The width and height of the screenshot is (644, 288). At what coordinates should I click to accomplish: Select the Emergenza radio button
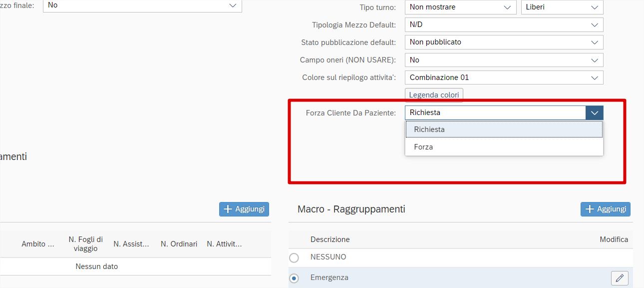tap(294, 278)
